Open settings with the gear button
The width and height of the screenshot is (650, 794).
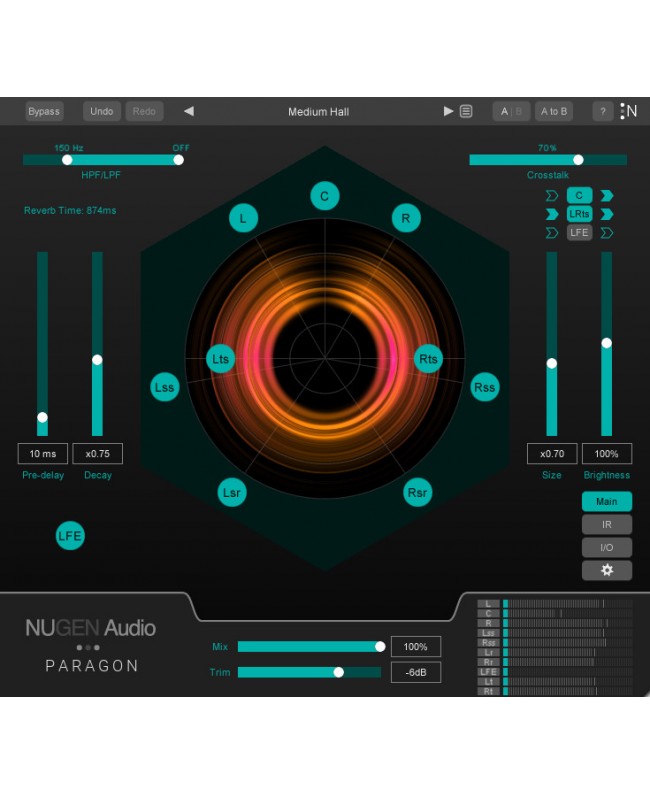606,570
